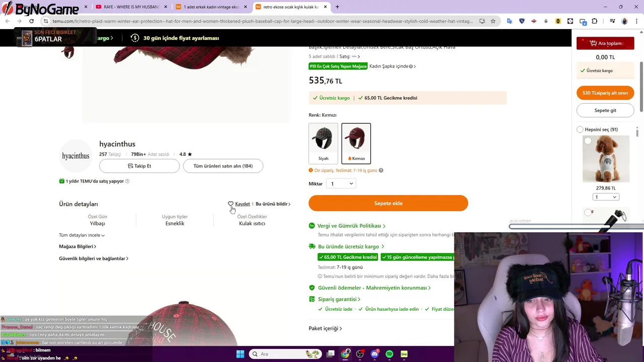Click 30 gün içinde fiyat ayarlaması banner
Screen dimensions: 644x362
pyautogui.click(x=175, y=38)
